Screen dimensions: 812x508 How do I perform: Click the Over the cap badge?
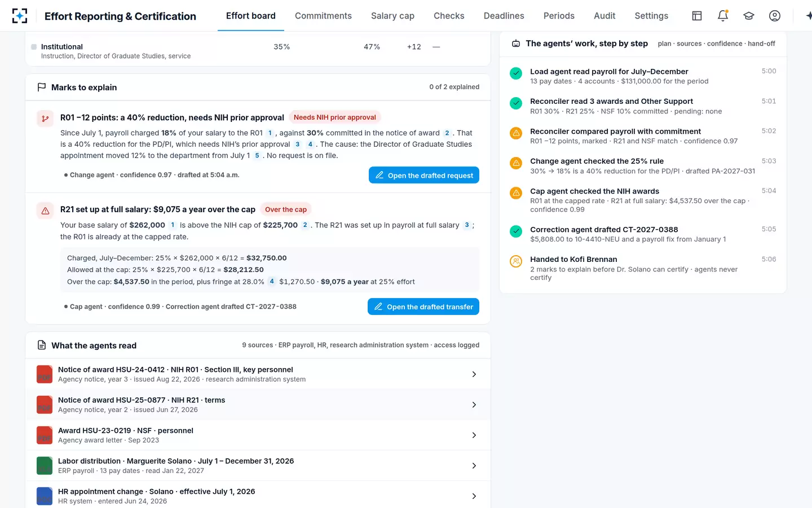(x=286, y=209)
